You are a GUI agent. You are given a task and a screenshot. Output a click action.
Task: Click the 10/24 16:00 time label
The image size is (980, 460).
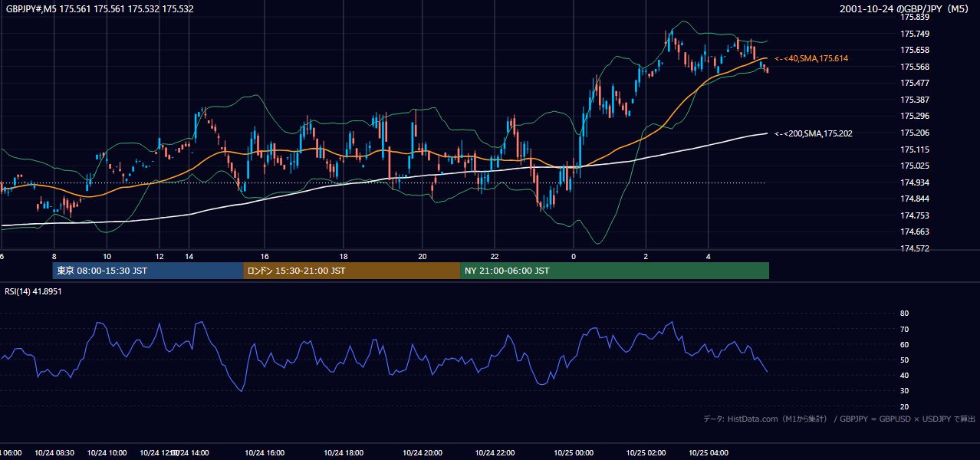[x=264, y=452]
